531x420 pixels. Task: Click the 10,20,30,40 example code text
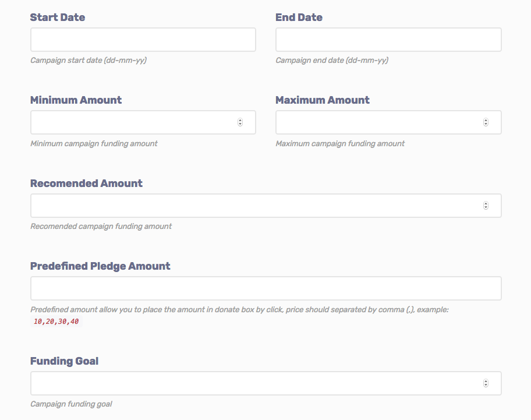click(x=56, y=322)
